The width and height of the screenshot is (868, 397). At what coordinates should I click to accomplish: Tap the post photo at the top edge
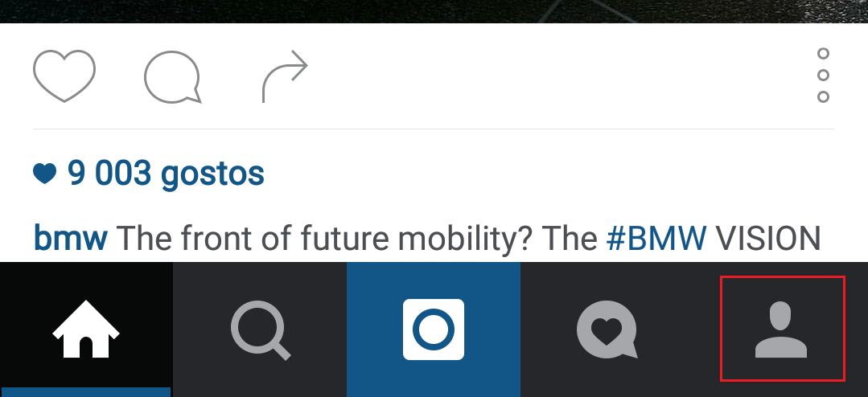tap(434, 11)
